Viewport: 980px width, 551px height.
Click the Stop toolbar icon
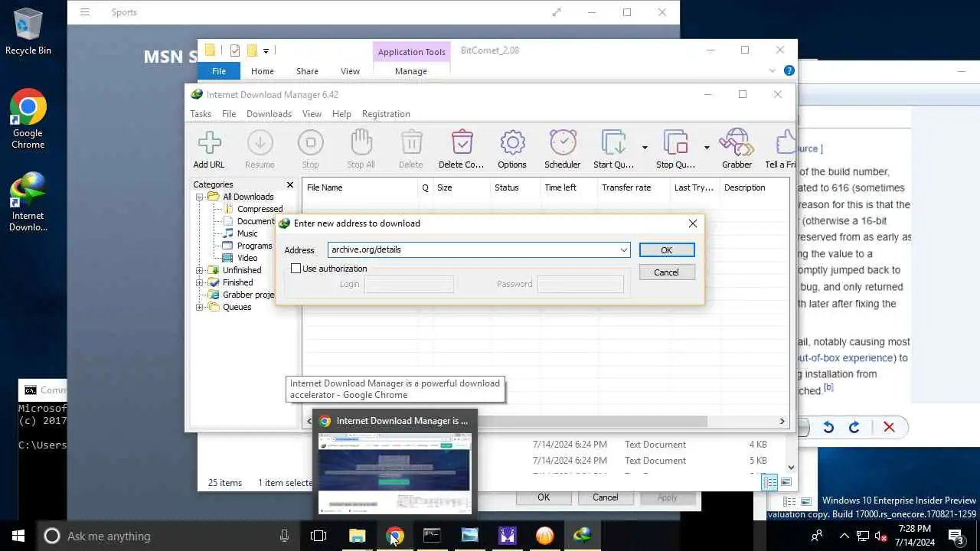[310, 149]
